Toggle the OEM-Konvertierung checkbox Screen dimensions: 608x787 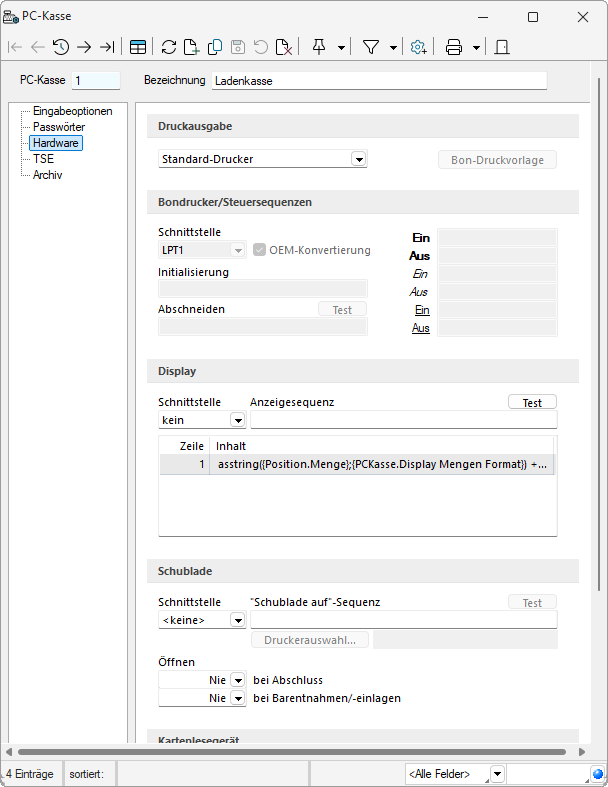point(260,250)
